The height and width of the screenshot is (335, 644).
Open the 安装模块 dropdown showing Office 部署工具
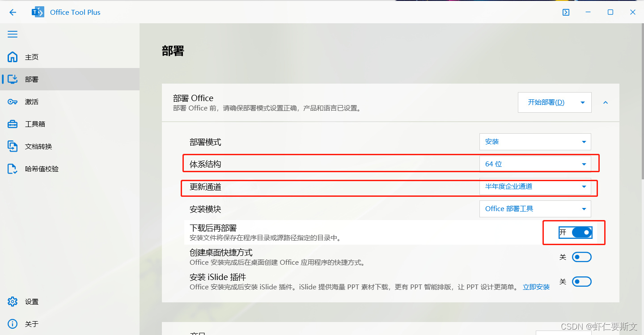point(535,208)
